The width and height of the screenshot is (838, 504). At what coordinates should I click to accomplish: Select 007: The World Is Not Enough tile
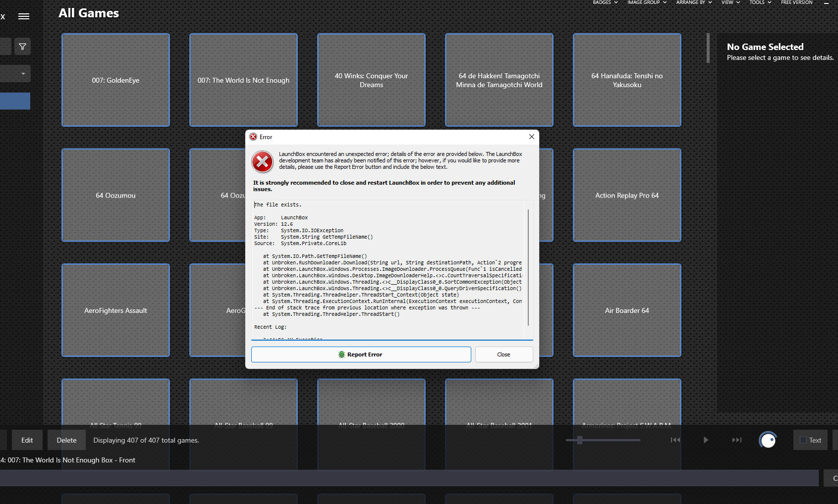(x=243, y=80)
